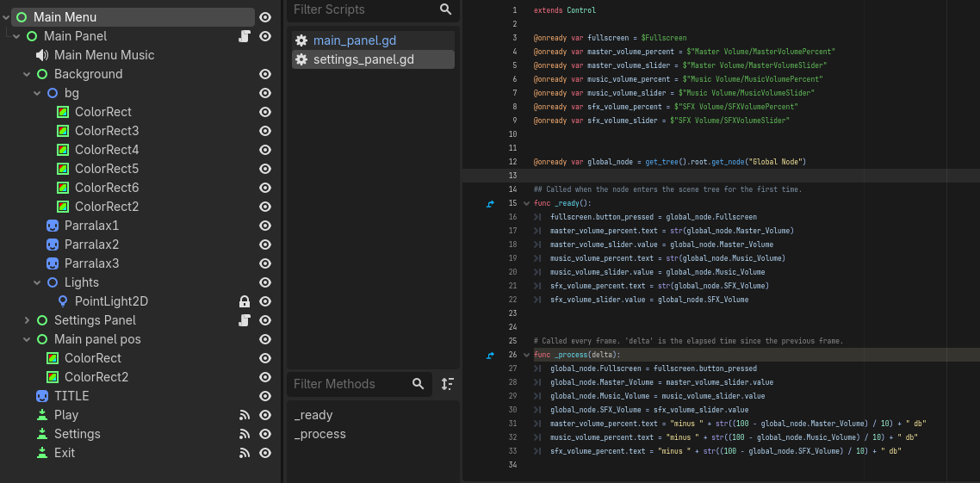Toggle the method sort order icon
This screenshot has width=980, height=483.
tap(447, 384)
